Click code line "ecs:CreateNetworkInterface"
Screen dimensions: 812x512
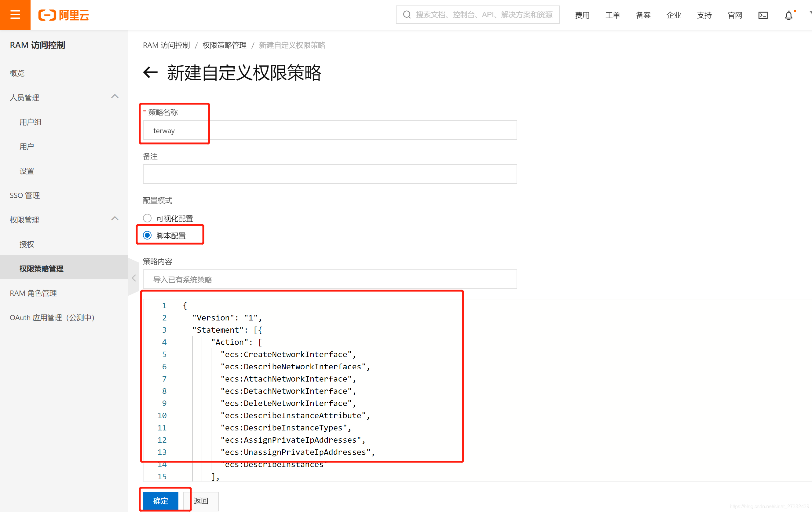[x=288, y=354]
